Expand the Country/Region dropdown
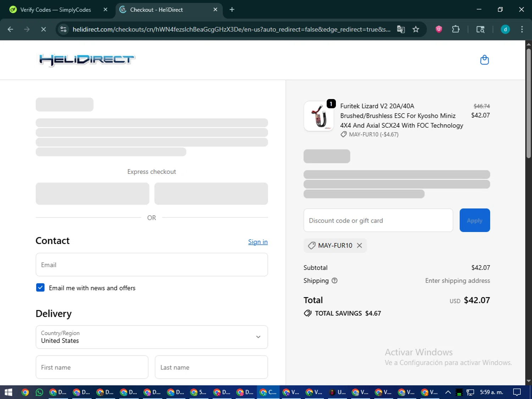The image size is (532, 399). [x=152, y=337]
